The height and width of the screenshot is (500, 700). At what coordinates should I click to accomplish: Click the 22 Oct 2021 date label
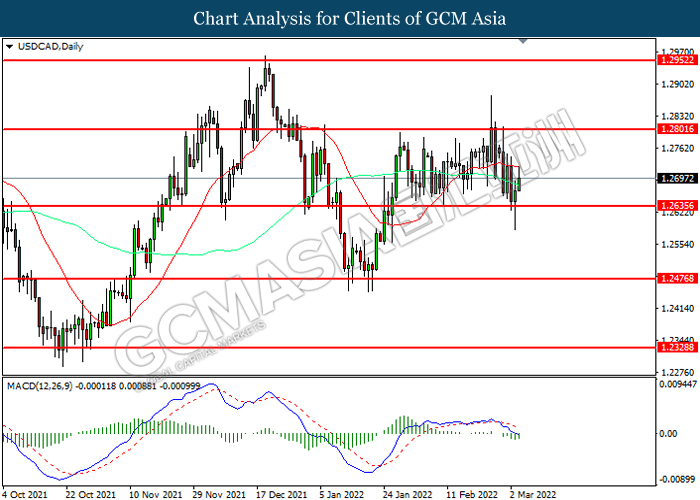91,494
